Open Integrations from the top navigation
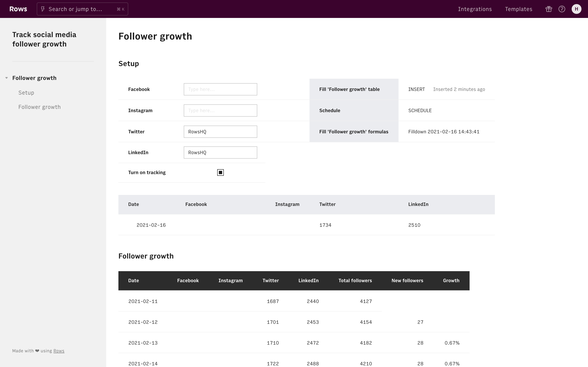Screen dimensions: 588x367 475,9
